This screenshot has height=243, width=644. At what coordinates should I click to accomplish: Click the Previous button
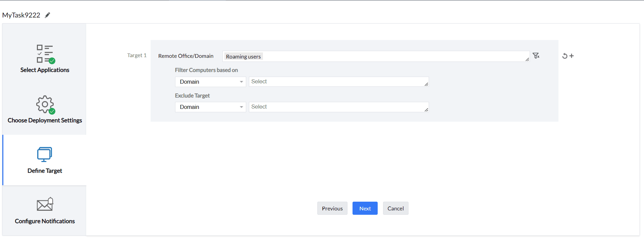click(x=332, y=208)
